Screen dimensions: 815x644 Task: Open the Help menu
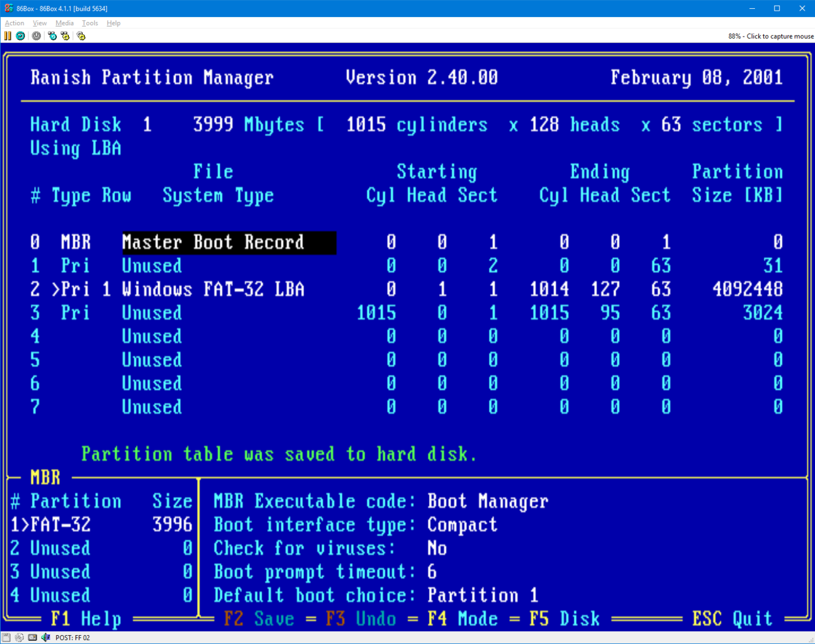click(114, 23)
